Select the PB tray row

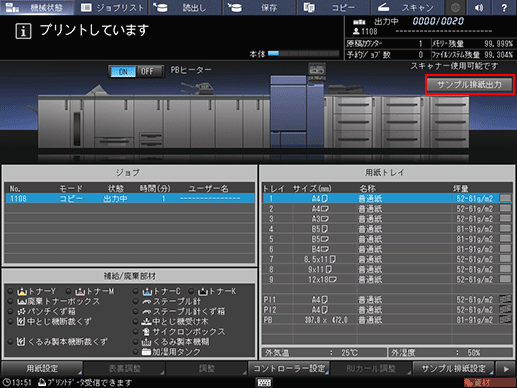point(387,319)
